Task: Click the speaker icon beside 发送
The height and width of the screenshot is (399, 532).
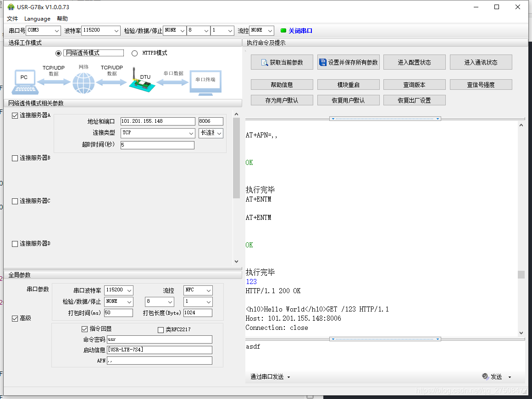Action: [486, 377]
